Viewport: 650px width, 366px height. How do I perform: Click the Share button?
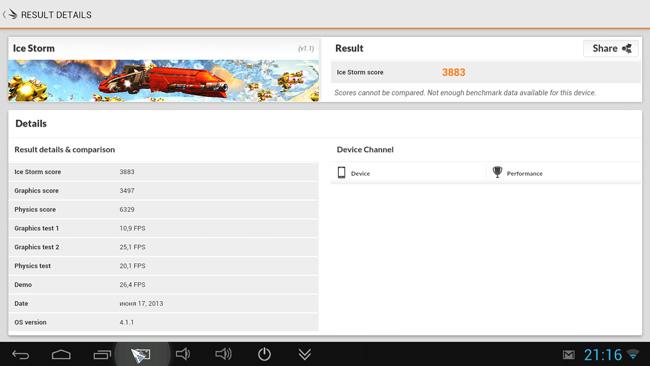pyautogui.click(x=611, y=48)
